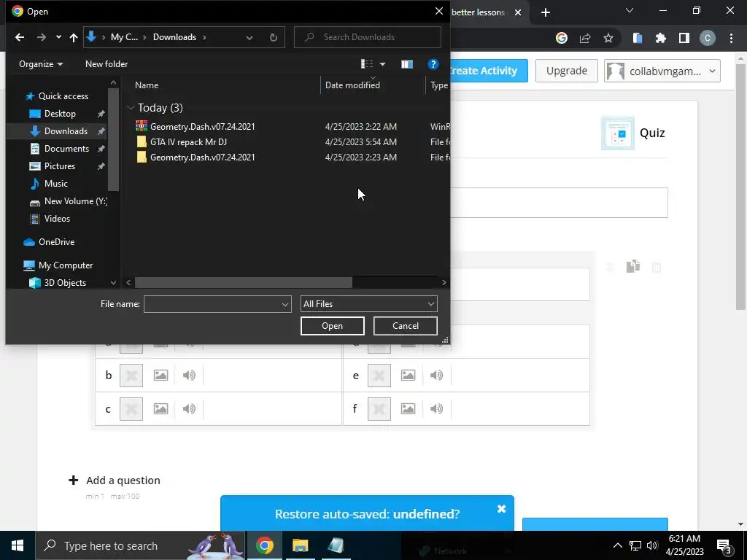Close the Open dialog
747x560 pixels.
point(438,11)
